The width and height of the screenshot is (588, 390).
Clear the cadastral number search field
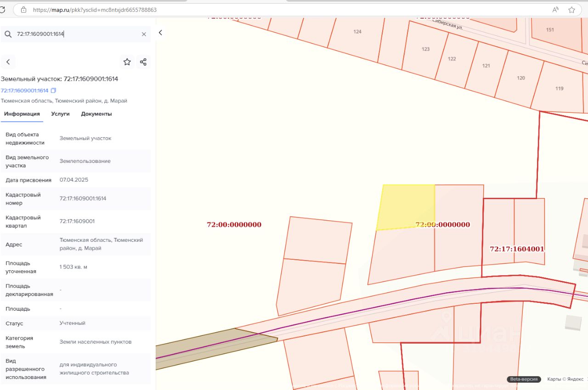tap(144, 34)
